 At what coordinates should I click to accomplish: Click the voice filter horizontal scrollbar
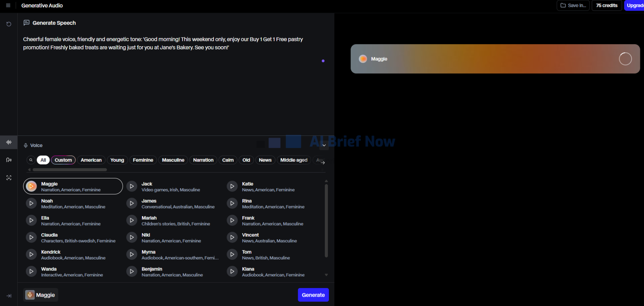[70, 170]
